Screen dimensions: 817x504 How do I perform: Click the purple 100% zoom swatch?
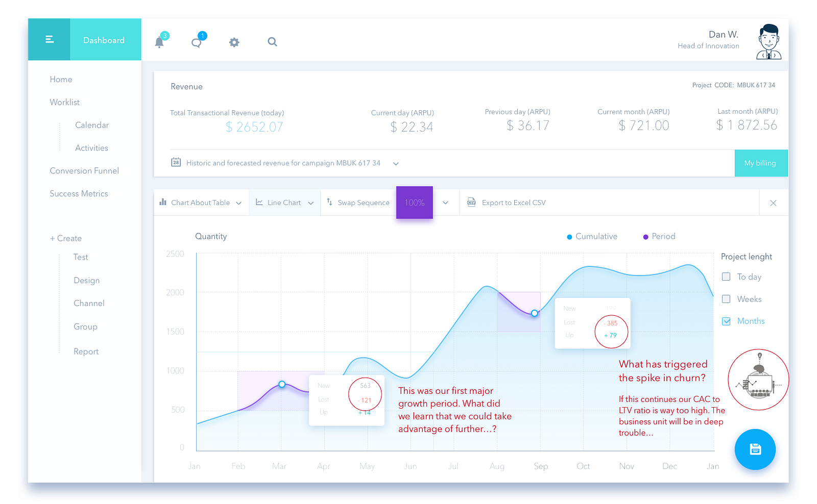click(x=415, y=203)
